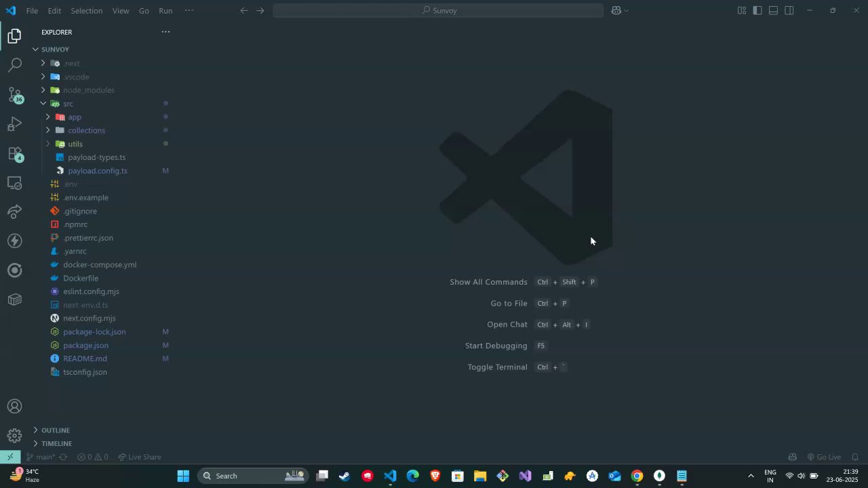Open payload.config.ts in the file tree

[x=98, y=171]
